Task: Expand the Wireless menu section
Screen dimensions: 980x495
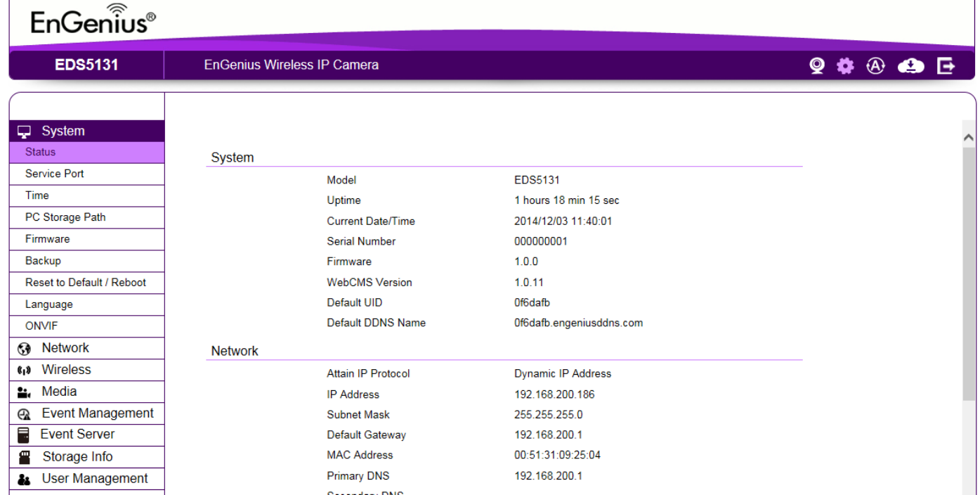Action: (x=87, y=371)
